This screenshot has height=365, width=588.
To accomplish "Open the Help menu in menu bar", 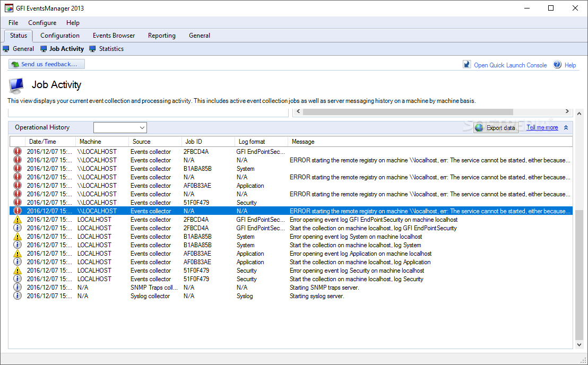I will coord(73,23).
